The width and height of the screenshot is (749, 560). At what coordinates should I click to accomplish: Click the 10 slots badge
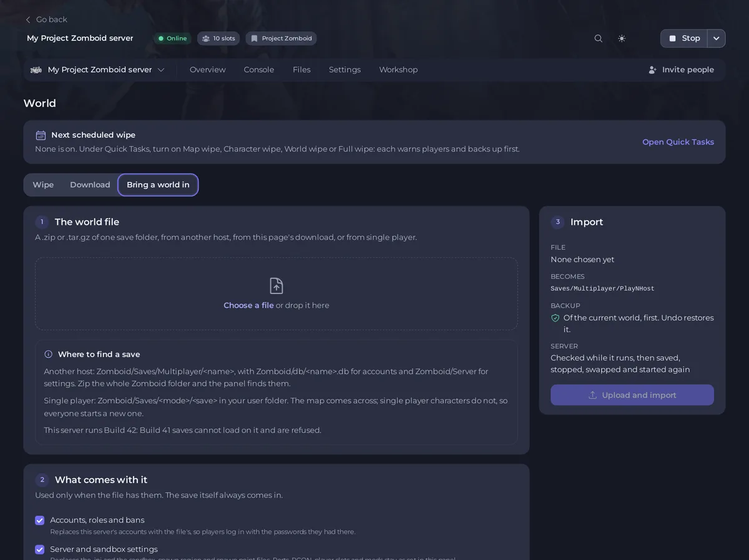[x=218, y=39]
